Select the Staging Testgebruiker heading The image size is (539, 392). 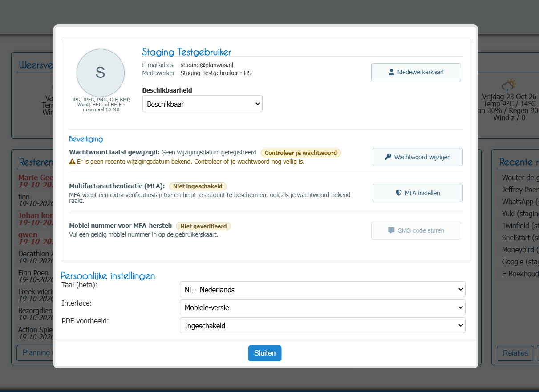186,52
